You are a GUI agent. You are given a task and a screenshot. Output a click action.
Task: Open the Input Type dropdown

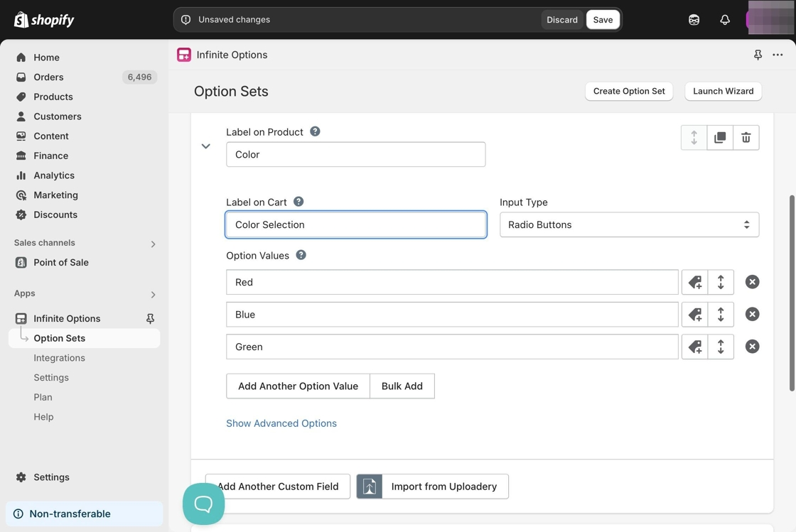pos(629,224)
